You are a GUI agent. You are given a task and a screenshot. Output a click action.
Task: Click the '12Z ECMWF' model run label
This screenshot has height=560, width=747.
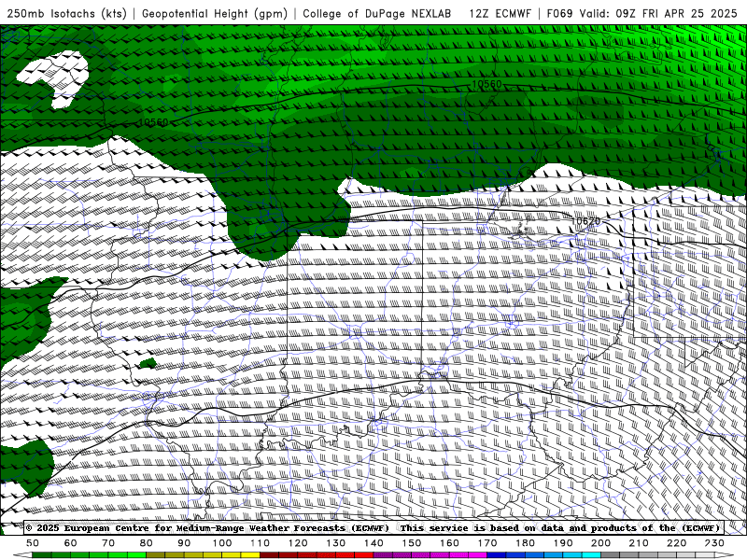point(500,13)
